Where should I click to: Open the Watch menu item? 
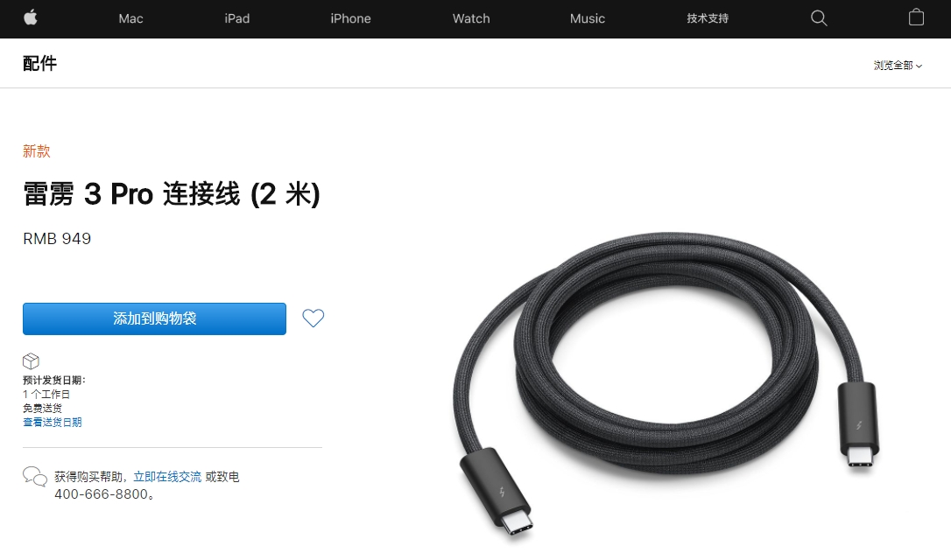pos(471,18)
